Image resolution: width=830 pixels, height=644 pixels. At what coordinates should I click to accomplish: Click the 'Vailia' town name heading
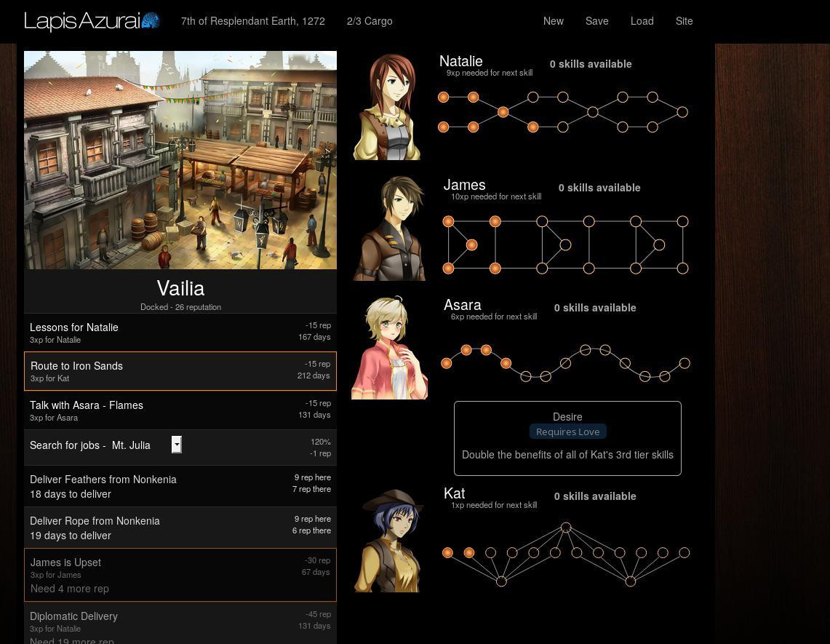(x=180, y=288)
